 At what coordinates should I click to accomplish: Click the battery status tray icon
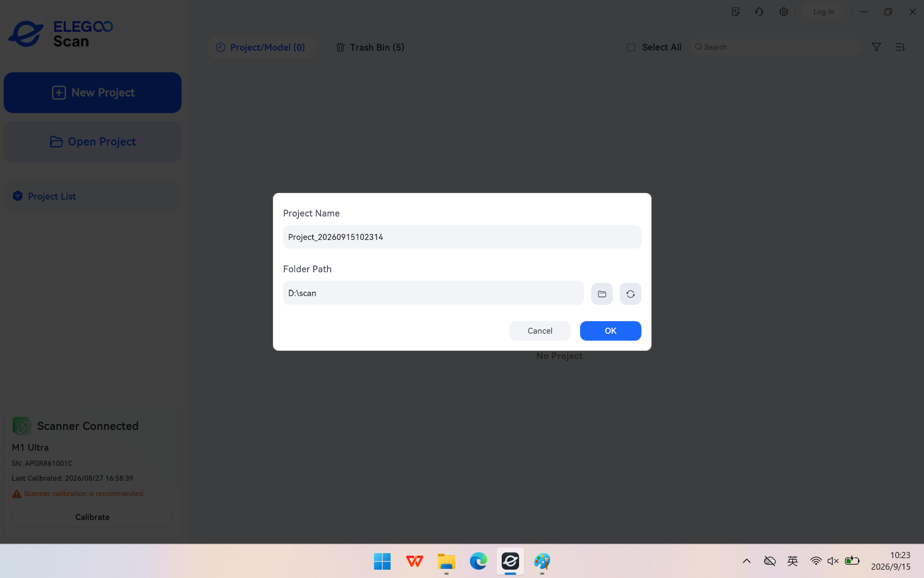[852, 561]
